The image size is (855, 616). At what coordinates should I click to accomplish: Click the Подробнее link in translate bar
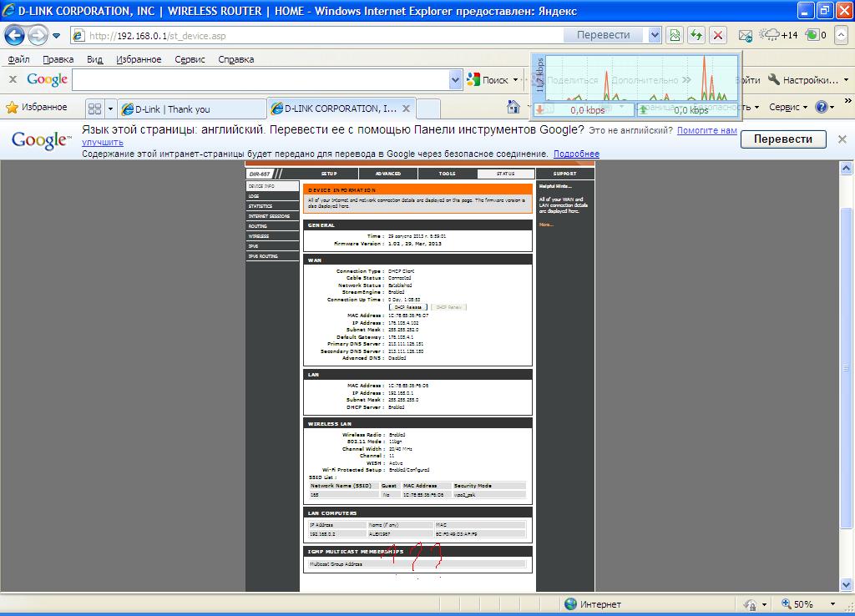576,154
